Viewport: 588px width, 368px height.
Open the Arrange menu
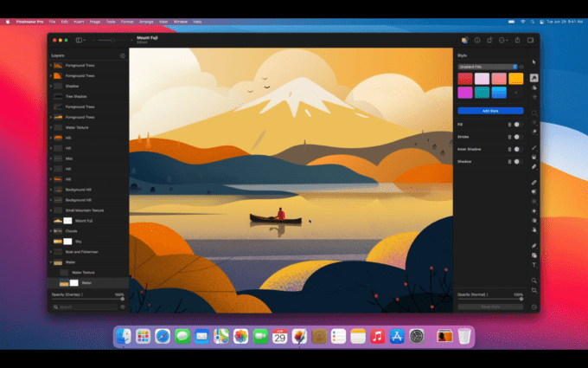(146, 21)
